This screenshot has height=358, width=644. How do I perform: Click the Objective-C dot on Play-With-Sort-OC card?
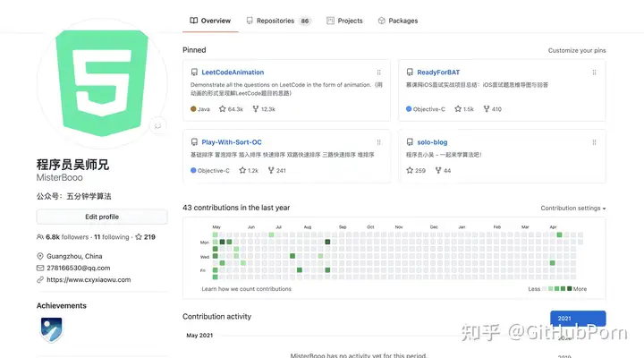coord(193,170)
